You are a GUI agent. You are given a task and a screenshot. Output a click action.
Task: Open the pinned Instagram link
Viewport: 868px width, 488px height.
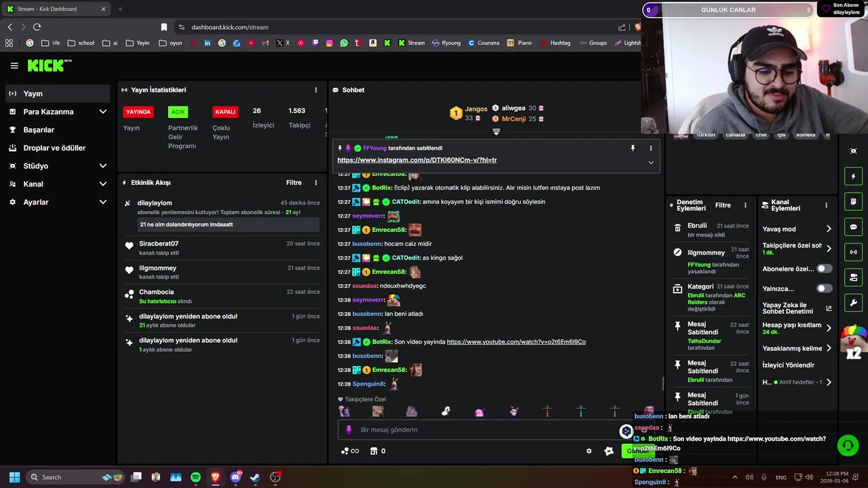point(417,160)
